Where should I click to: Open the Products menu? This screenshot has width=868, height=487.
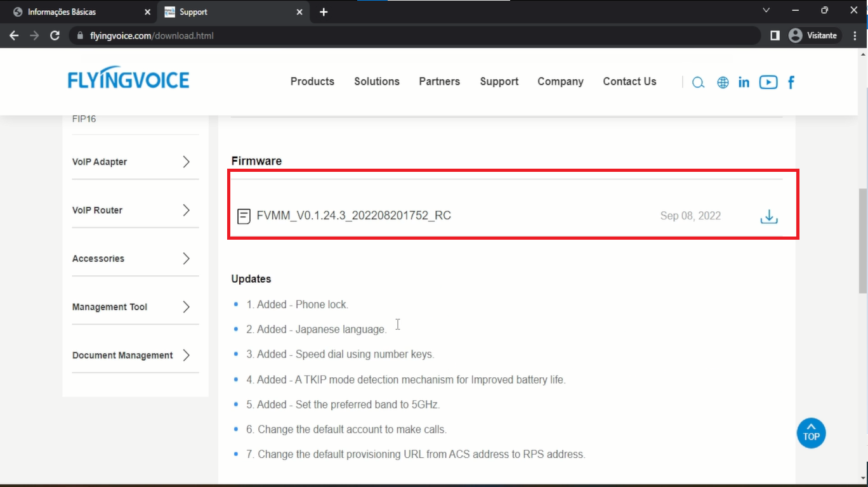(312, 81)
